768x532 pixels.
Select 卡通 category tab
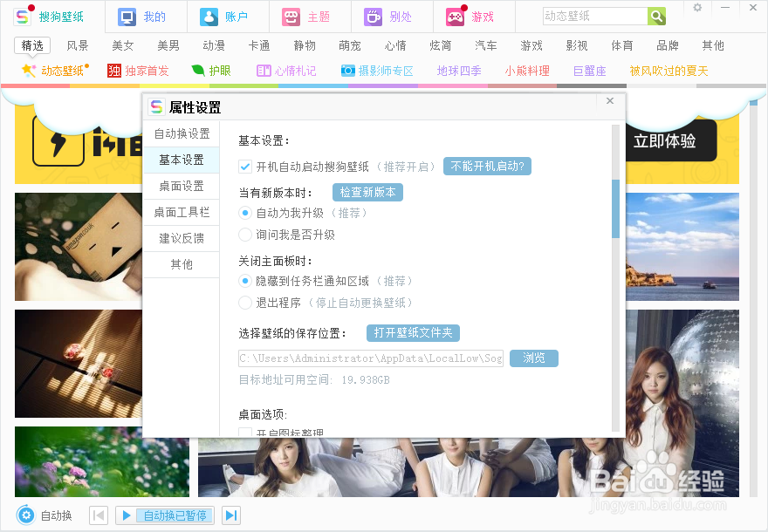click(x=259, y=45)
